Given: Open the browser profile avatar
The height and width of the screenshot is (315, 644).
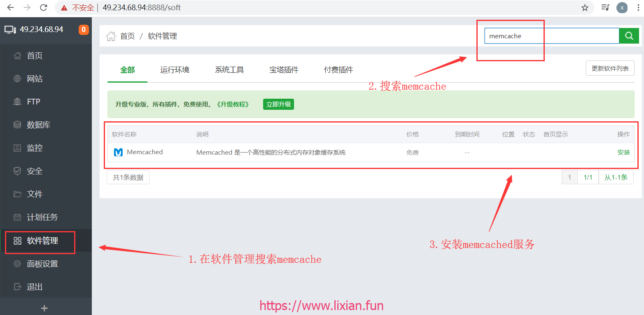Looking at the screenshot, I should coord(622,7).
